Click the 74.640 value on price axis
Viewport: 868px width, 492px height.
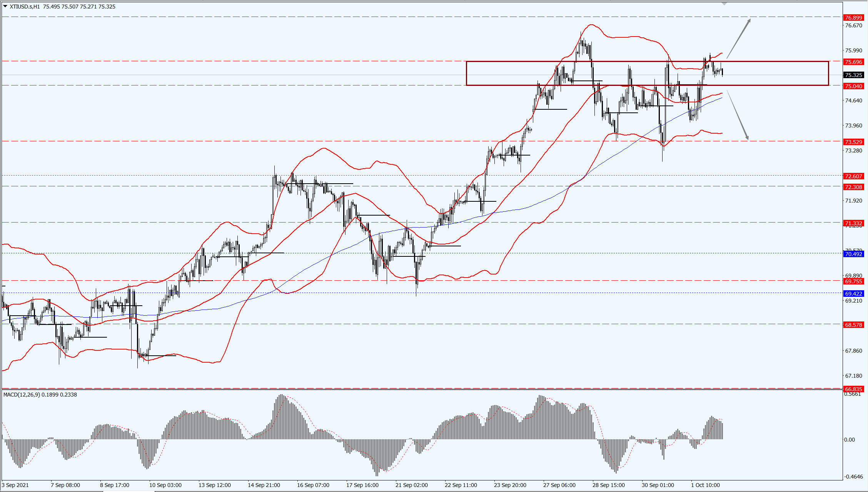click(853, 100)
